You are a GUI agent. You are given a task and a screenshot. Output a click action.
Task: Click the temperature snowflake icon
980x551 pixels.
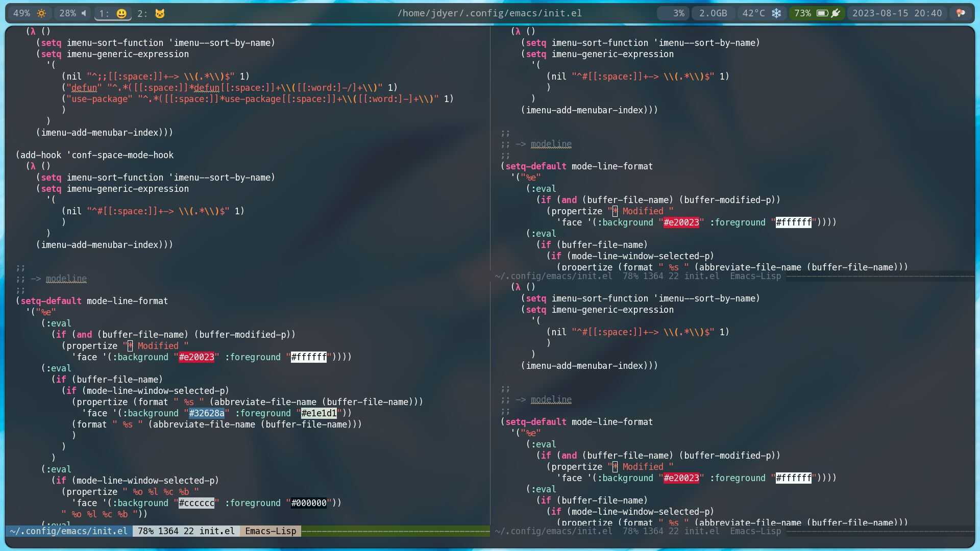click(776, 13)
